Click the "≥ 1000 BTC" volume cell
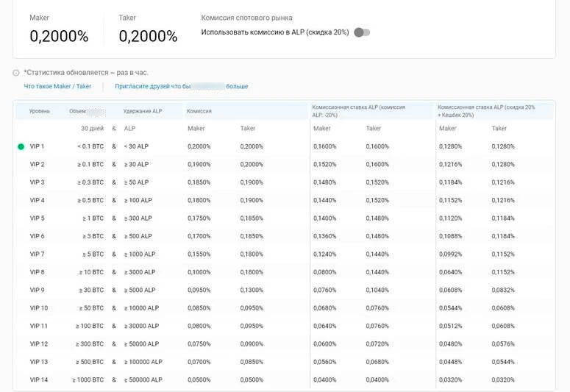The image size is (570, 392). 88,379
